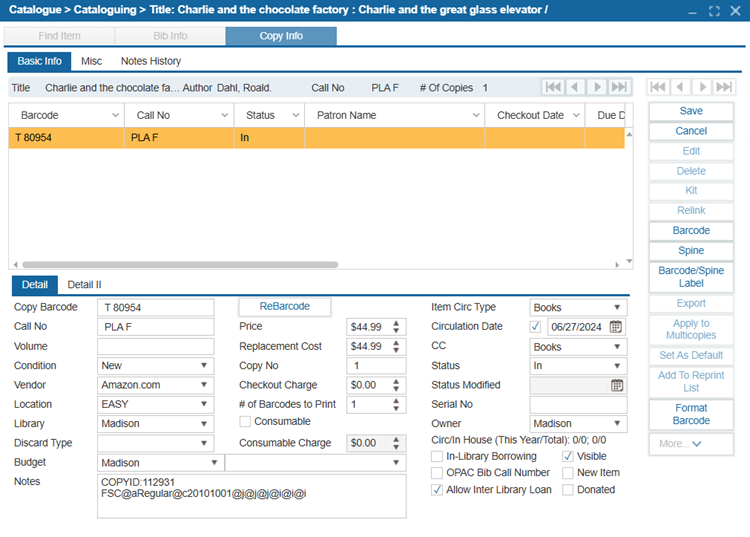Open Checkout Date column filter arrow
The image size is (750, 537).
[x=576, y=115]
